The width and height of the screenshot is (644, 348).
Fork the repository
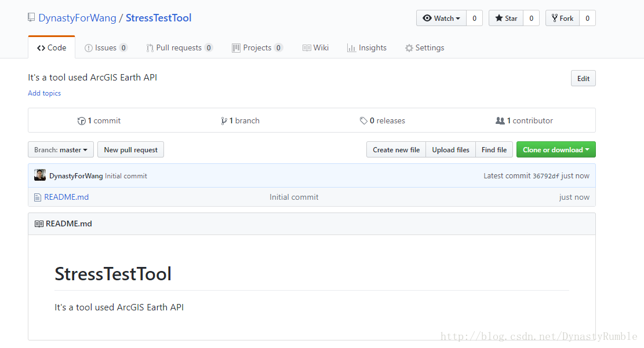[563, 18]
